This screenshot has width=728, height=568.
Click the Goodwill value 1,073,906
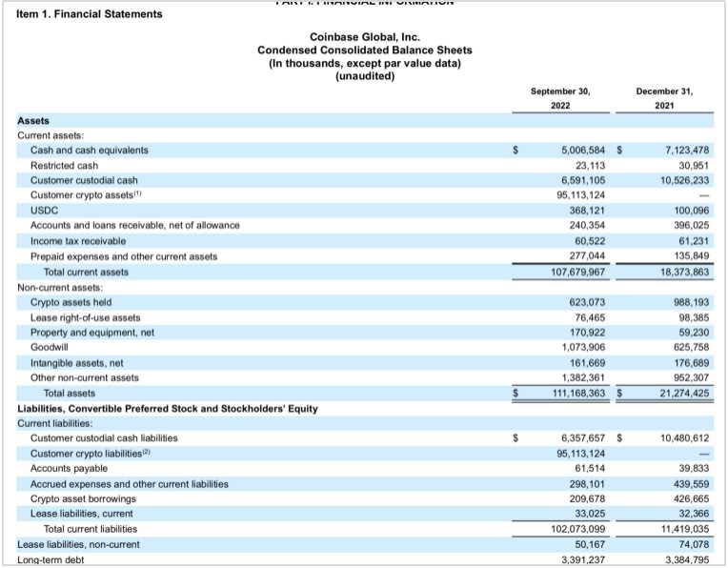[576, 347]
